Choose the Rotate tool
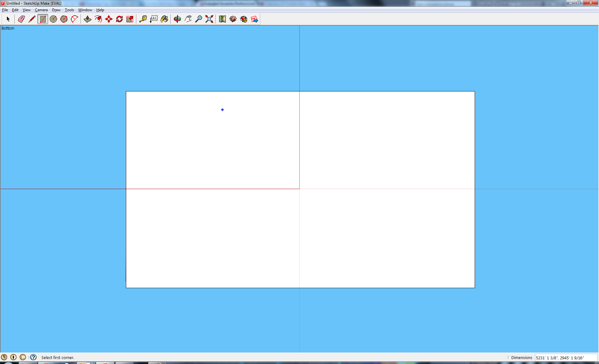Screen dimensions: 599x364 [x=119, y=19]
